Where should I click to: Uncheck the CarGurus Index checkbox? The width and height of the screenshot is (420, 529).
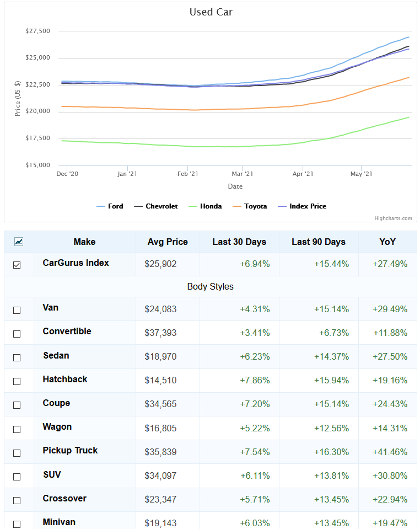click(17, 265)
